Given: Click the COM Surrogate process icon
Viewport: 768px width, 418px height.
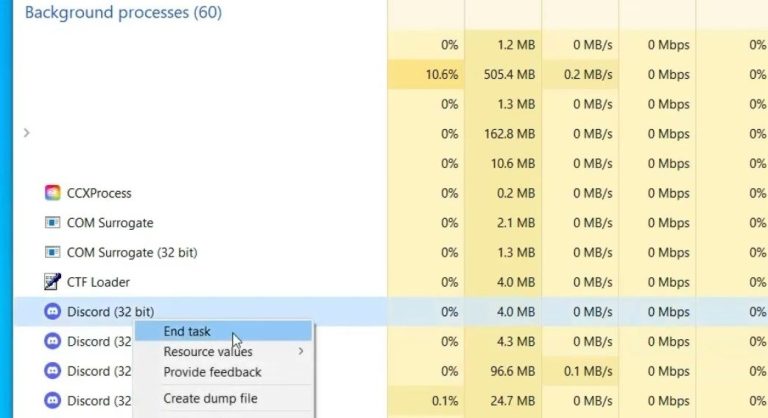Looking at the screenshot, I should (52, 222).
